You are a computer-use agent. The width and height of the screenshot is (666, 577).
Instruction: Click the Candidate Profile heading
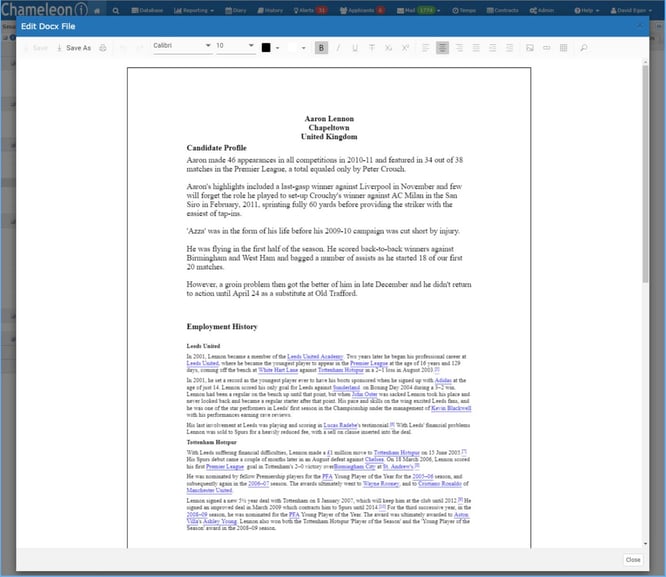coord(217,148)
